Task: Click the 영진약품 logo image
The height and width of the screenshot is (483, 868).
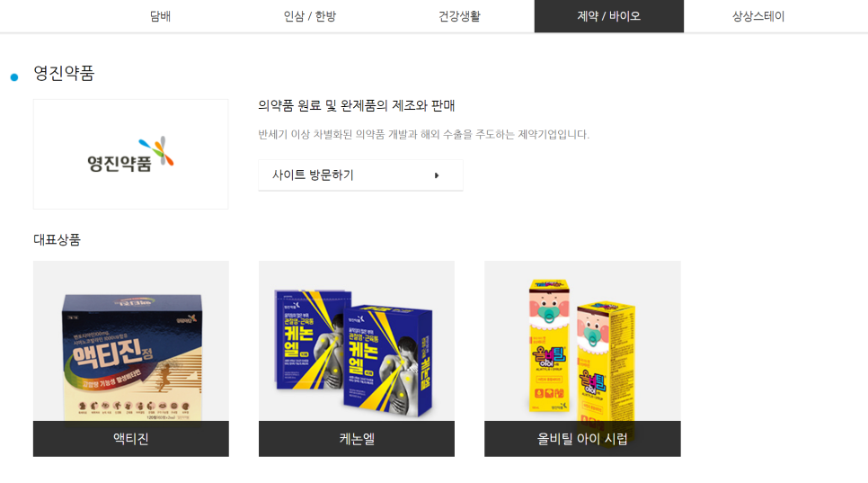Action: pyautogui.click(x=130, y=154)
